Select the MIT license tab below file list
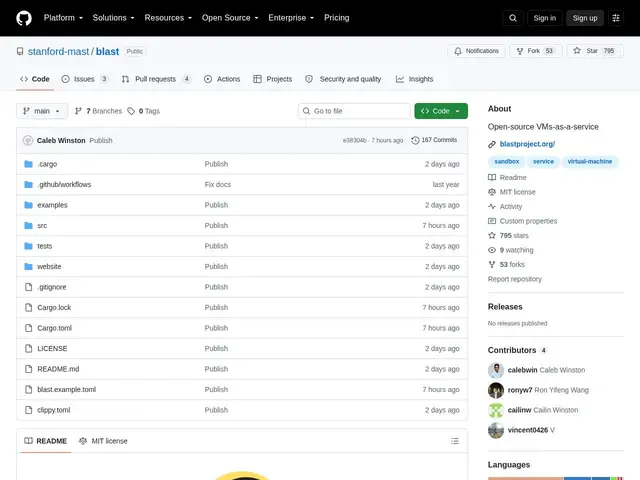Image resolution: width=640 pixels, height=480 pixels. click(103, 441)
